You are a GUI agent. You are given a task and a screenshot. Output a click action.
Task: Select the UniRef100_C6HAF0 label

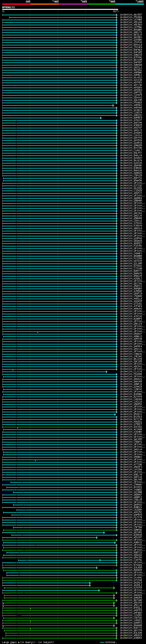[131, 254]
